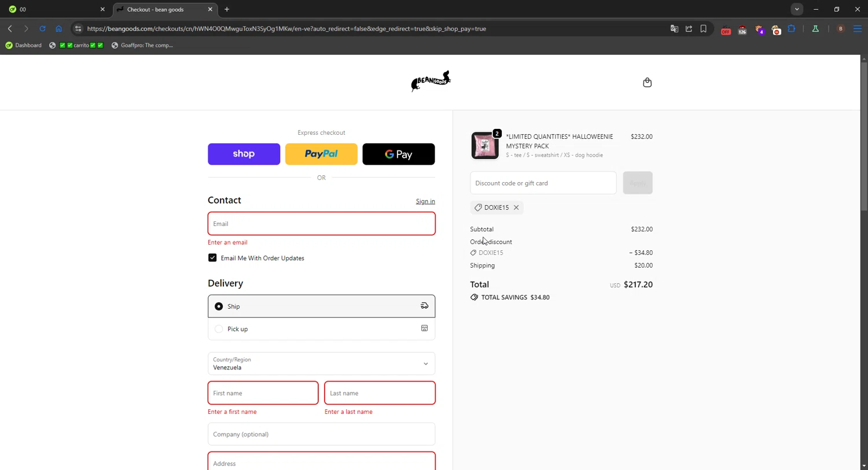Click the Halloweenie Mystery Pack thumbnail
This screenshot has height=470, width=868.
485,145
